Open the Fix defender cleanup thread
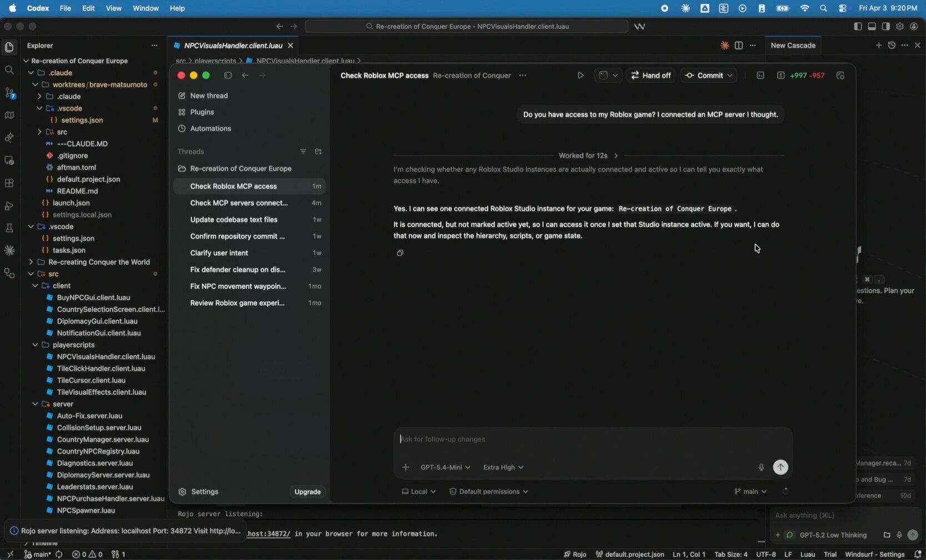 tap(249, 270)
